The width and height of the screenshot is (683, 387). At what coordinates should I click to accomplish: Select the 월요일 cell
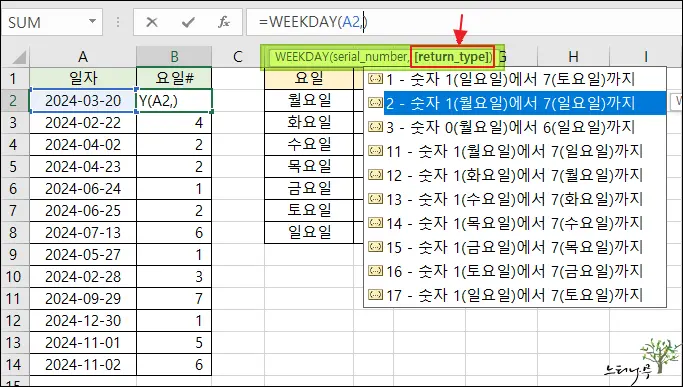(x=309, y=101)
